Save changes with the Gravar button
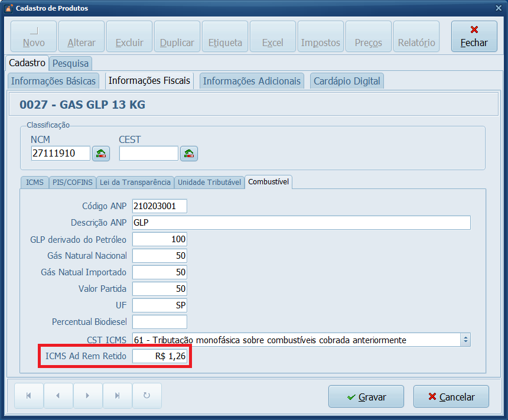Viewport: 508px width, 420px height. (x=366, y=397)
